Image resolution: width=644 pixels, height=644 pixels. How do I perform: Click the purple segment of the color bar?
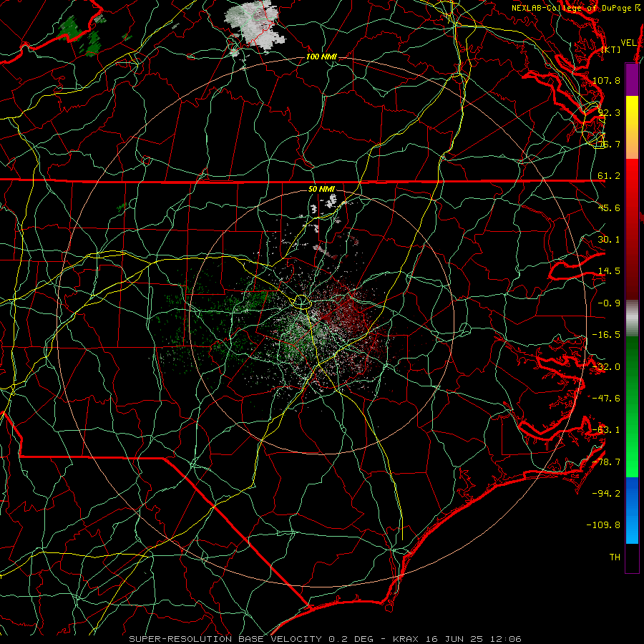(632, 80)
